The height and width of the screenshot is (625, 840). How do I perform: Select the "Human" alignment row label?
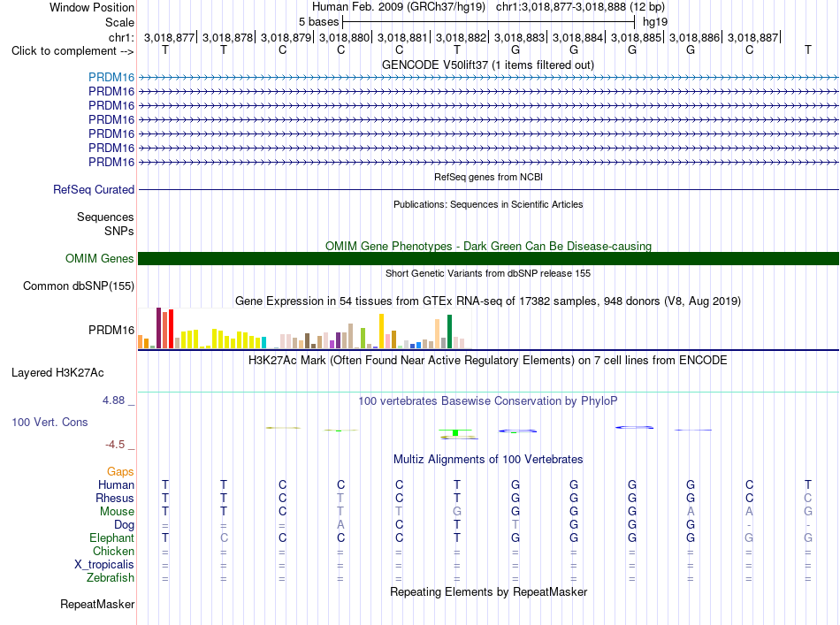(x=116, y=484)
